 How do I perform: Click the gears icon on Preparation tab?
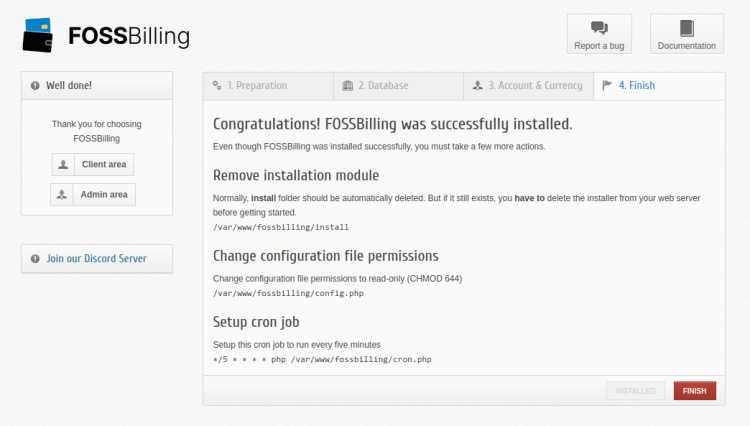tap(217, 86)
